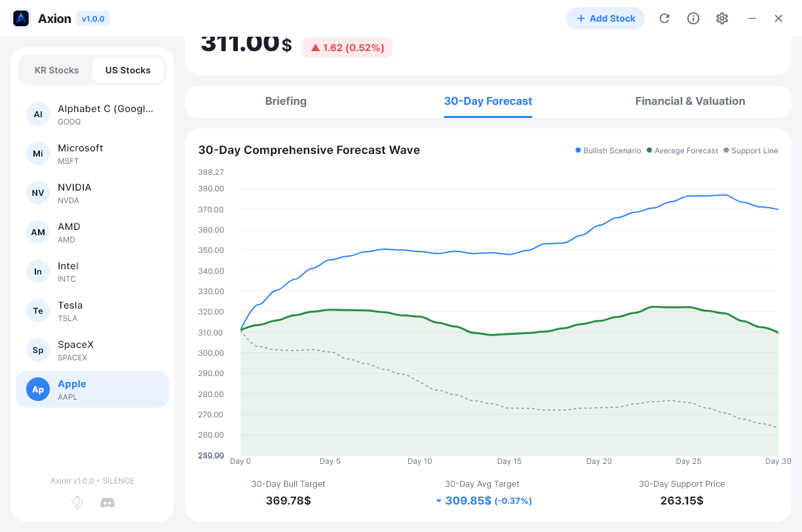Click the (-0.37%) change next to avg target

[513, 501]
